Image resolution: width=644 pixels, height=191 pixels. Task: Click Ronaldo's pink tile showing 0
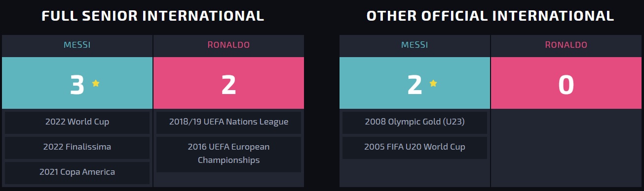point(566,83)
